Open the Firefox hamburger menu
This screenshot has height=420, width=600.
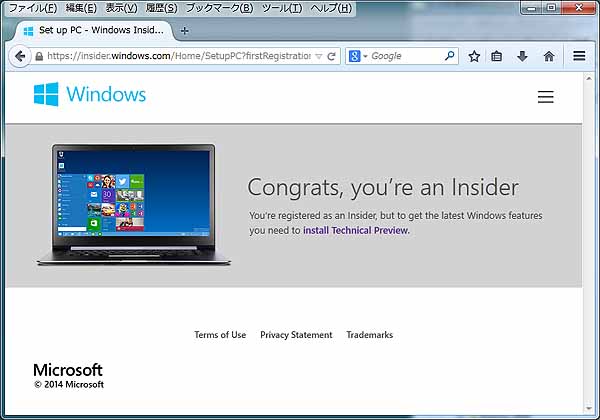579,56
